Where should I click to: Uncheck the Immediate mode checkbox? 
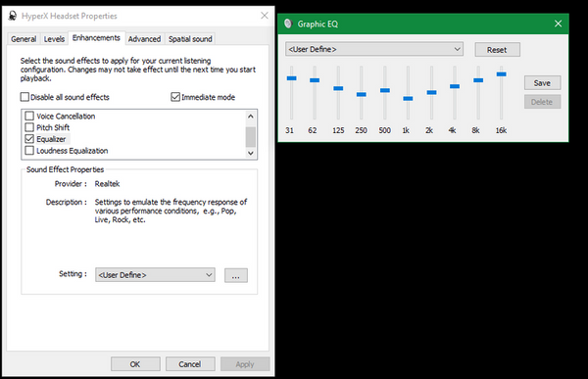(175, 97)
